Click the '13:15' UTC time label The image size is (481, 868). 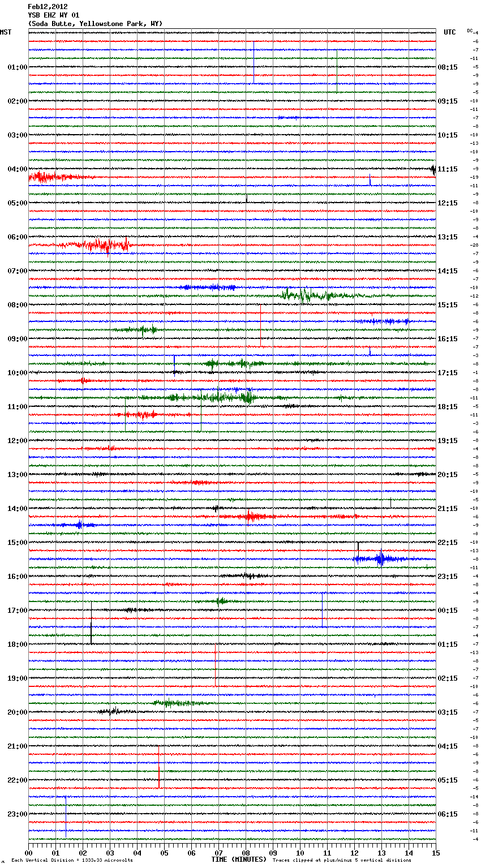[448, 237]
